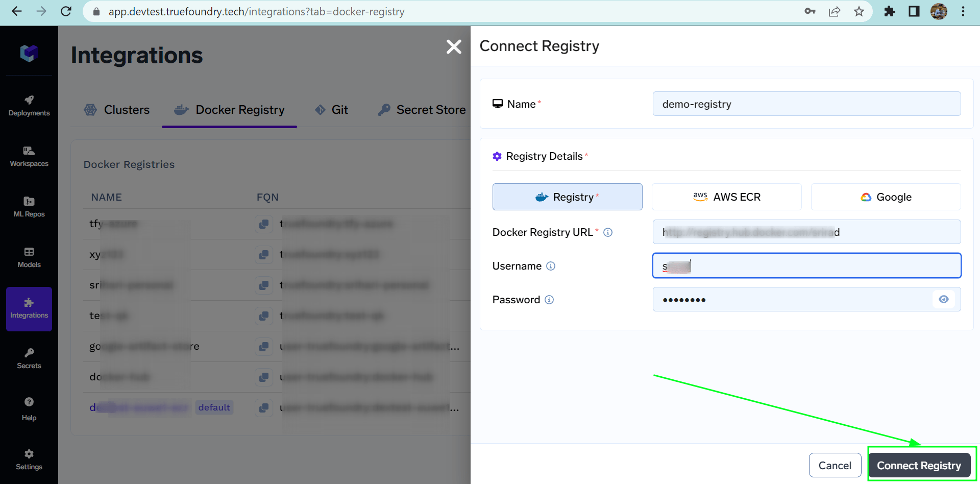The height and width of the screenshot is (484, 980).
Task: Copy the docker-hub registry FQN
Action: click(x=264, y=377)
